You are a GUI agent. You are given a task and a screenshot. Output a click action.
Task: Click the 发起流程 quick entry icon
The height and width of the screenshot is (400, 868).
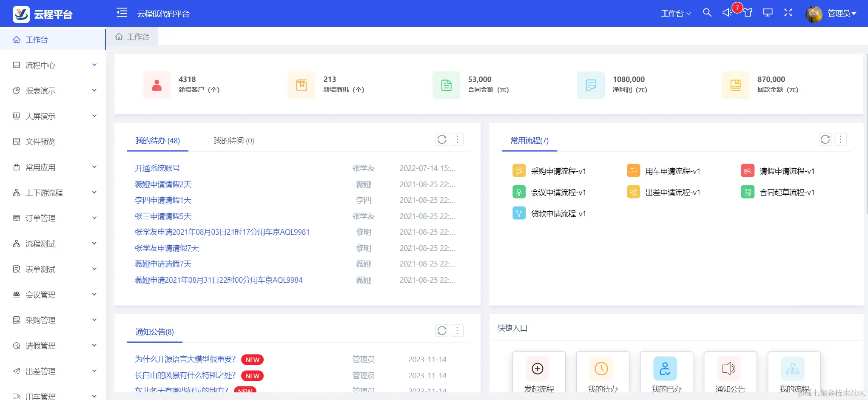tap(538, 369)
